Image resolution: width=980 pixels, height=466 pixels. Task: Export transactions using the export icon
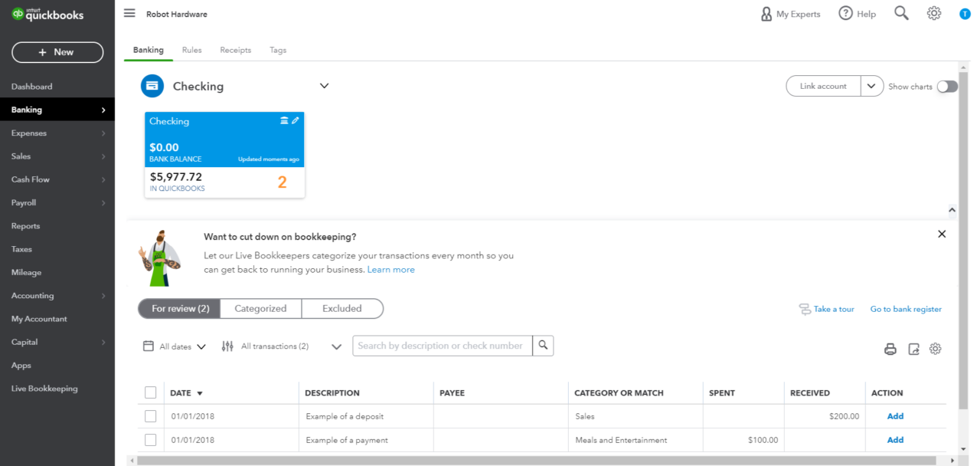[913, 349]
